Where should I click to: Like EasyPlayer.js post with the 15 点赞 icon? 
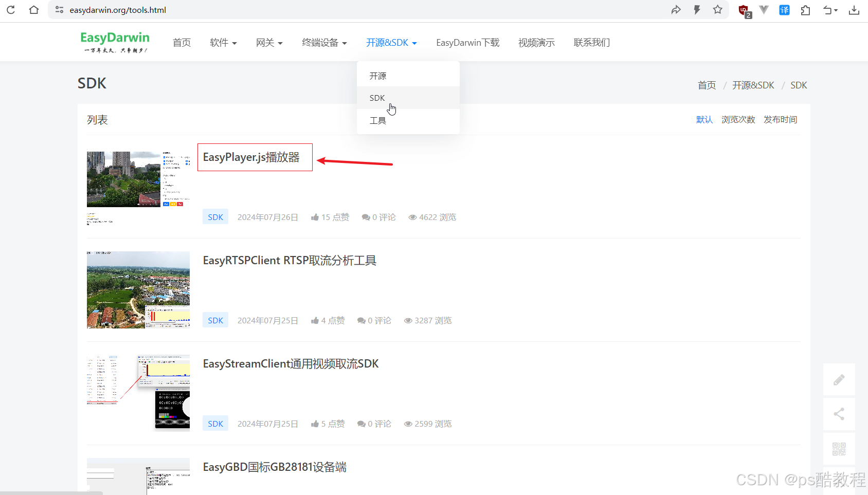(315, 217)
